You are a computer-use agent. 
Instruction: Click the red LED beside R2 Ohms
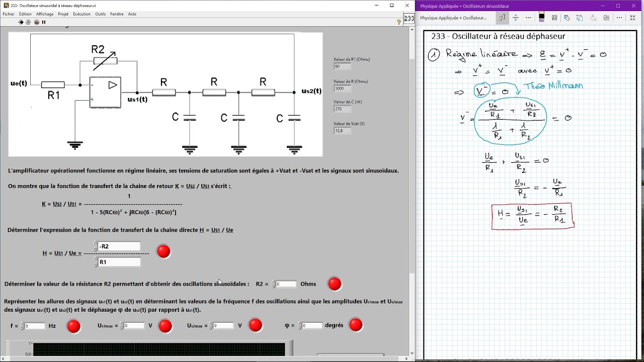[x=335, y=284]
